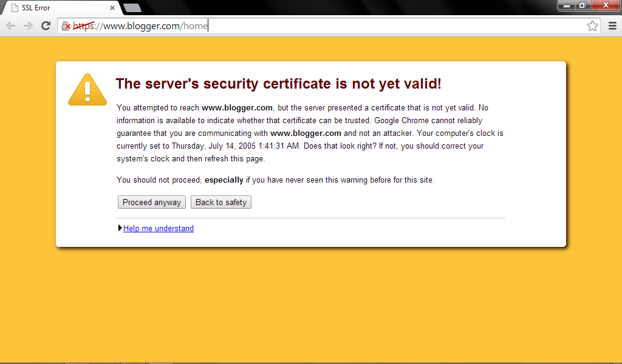
Task: Bookmark this page with the star
Action: (x=592, y=25)
